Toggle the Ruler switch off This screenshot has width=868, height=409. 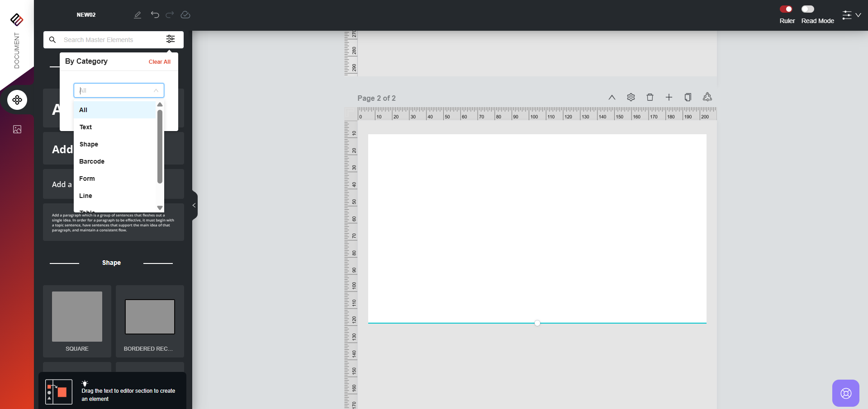point(786,9)
